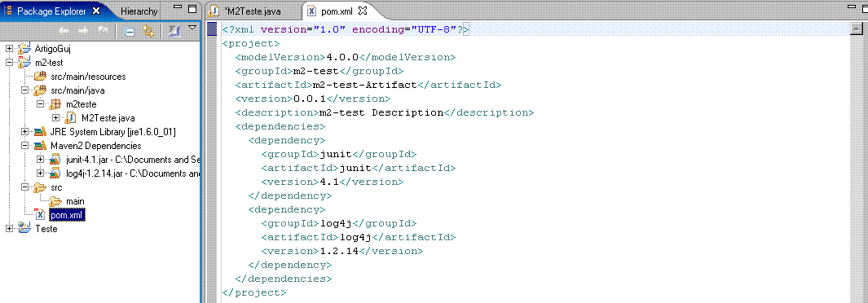Click the Teste project icon

(x=24, y=228)
